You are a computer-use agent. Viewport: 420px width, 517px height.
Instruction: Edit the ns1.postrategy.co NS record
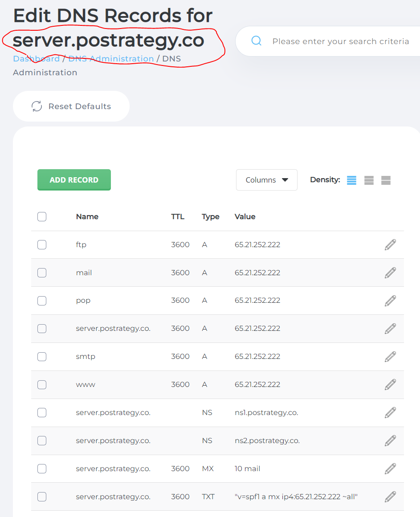(x=390, y=412)
